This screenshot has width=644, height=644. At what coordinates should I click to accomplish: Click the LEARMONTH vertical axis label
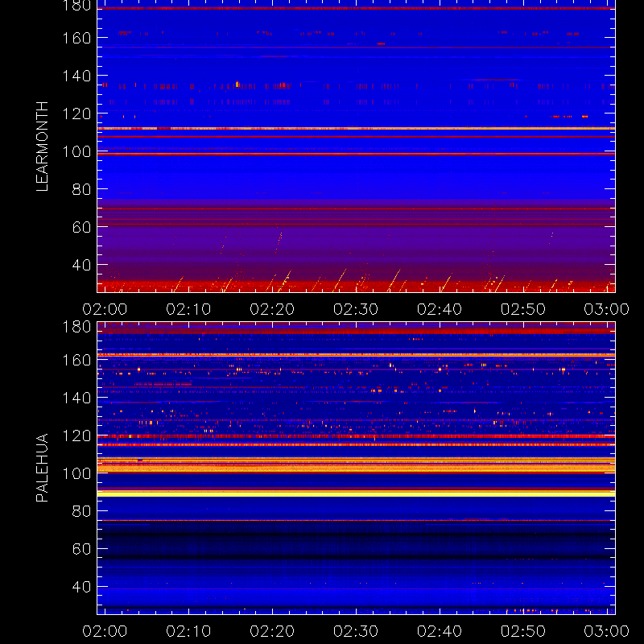point(43,147)
